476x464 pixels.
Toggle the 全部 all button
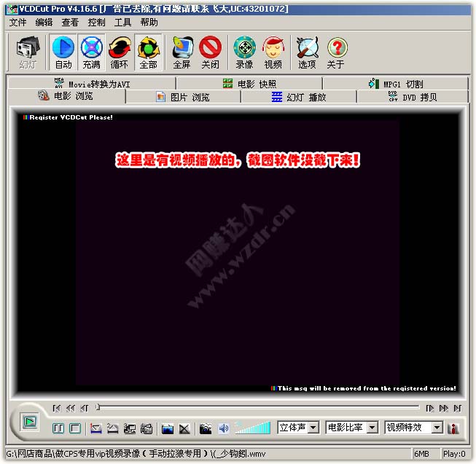pos(148,52)
